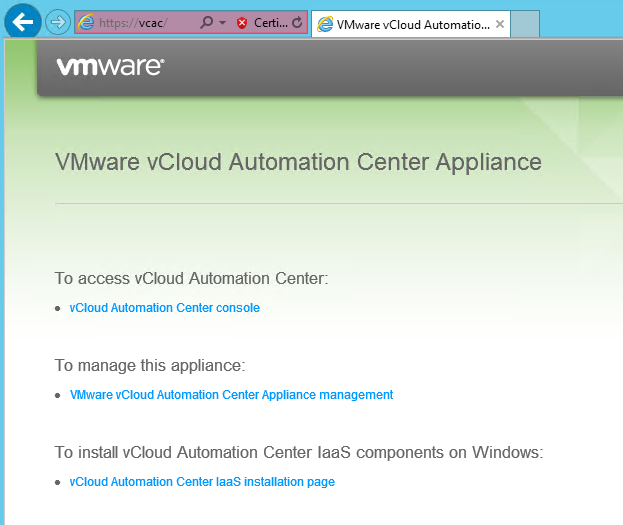This screenshot has height=525, width=623.
Task: Click the favicon on the VMware tab
Action: 324,23
